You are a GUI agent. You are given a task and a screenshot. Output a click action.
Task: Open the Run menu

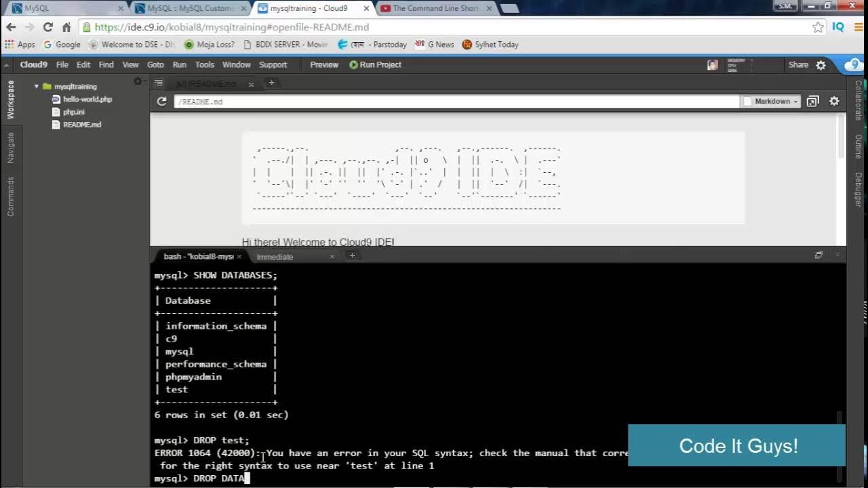coord(179,64)
